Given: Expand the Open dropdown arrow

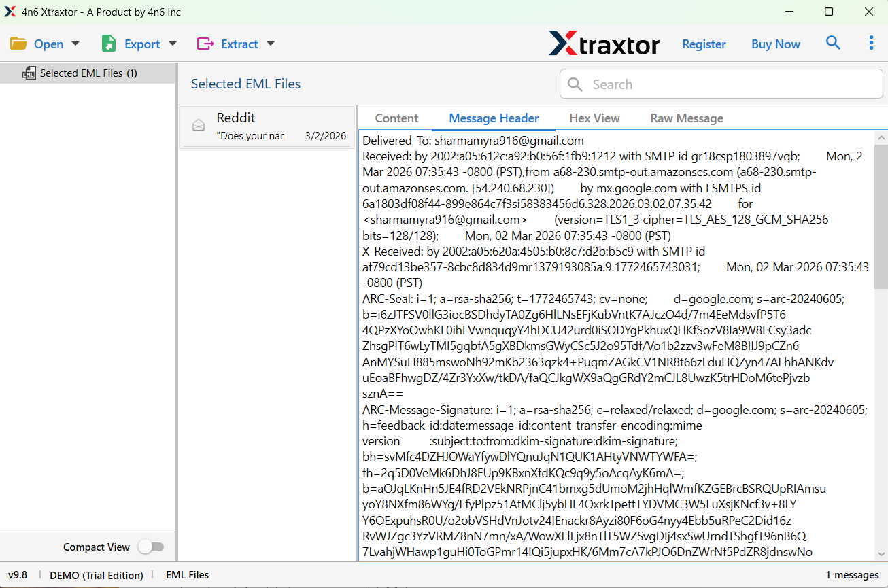Looking at the screenshot, I should point(75,44).
